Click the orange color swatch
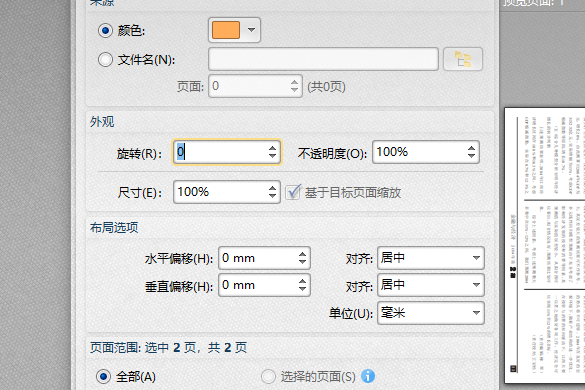 (x=226, y=30)
